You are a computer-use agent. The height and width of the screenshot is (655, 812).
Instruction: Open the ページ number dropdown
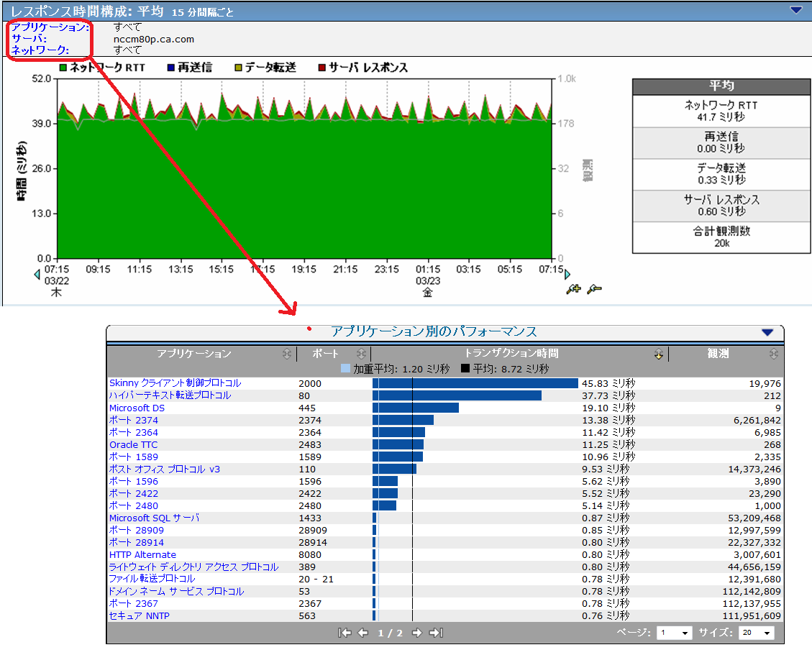coord(675,633)
